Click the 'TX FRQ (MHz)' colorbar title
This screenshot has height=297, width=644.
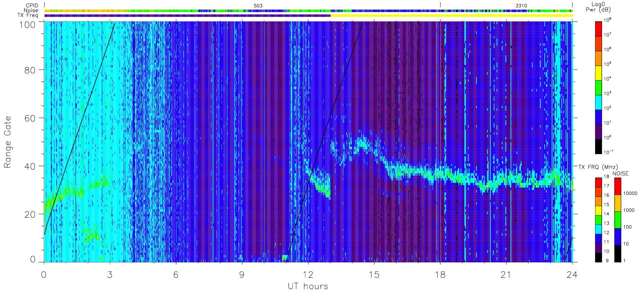click(x=598, y=167)
